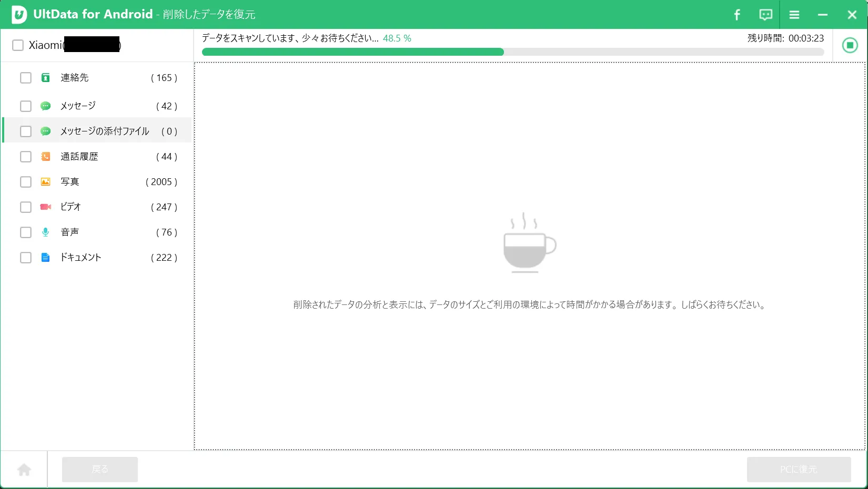Select the メッセージの添付ファイル category row
The width and height of the screenshot is (868, 489).
pyautogui.click(x=103, y=131)
